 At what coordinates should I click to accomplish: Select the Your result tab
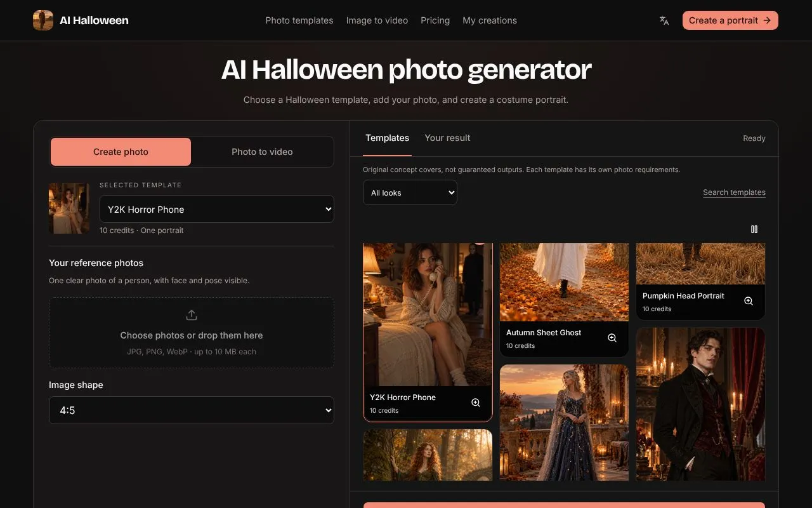pos(447,138)
